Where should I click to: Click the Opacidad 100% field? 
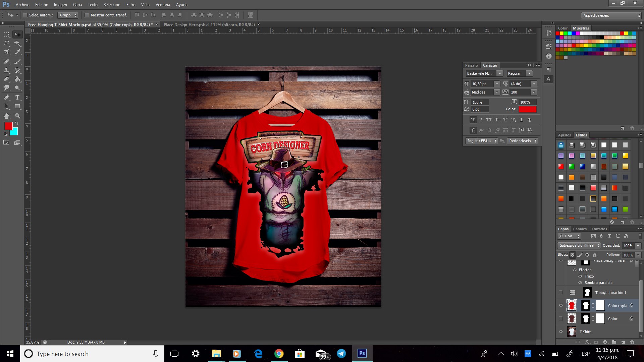[628, 246]
